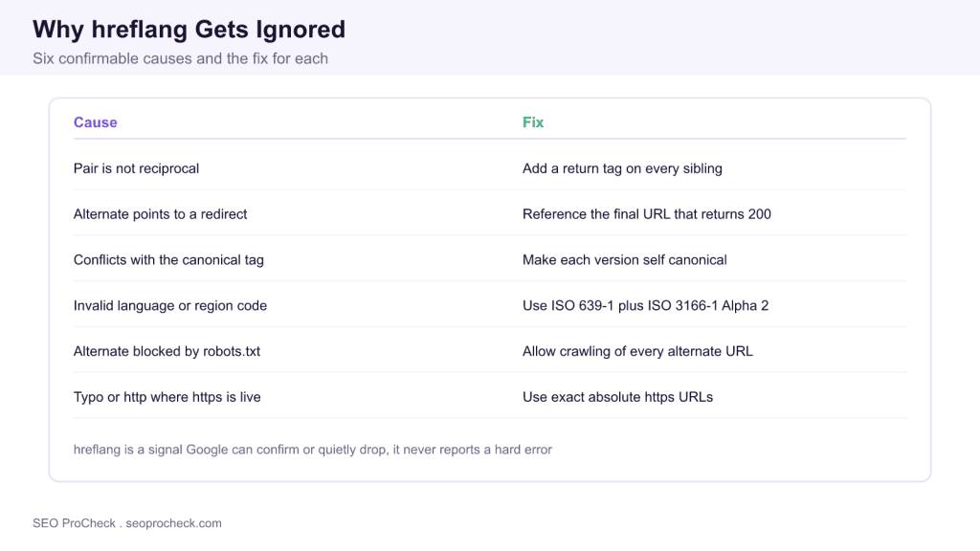Click the green Fix column header
Screen dimensions: 980x551
(x=533, y=122)
